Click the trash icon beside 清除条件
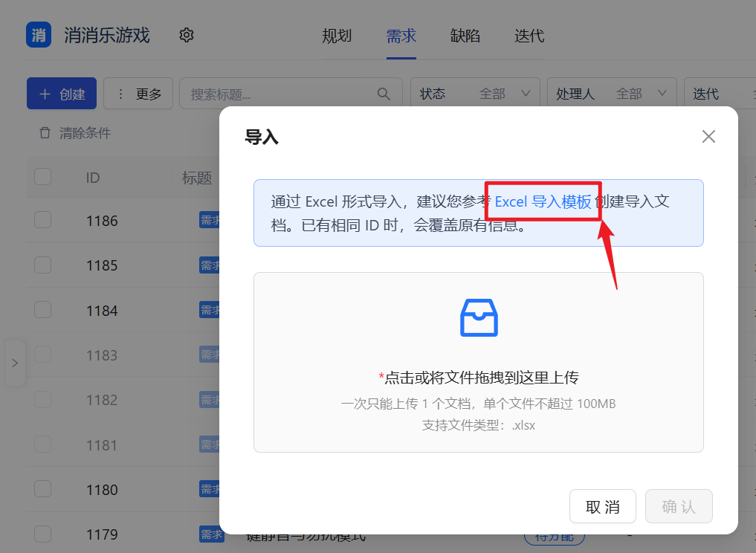Viewport: 756px width, 553px height. (45, 132)
